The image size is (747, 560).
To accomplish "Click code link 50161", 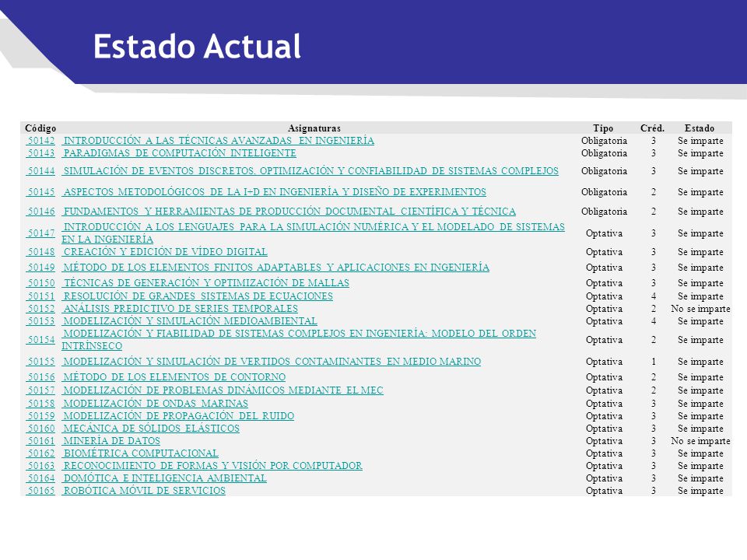I will (x=40, y=441).
